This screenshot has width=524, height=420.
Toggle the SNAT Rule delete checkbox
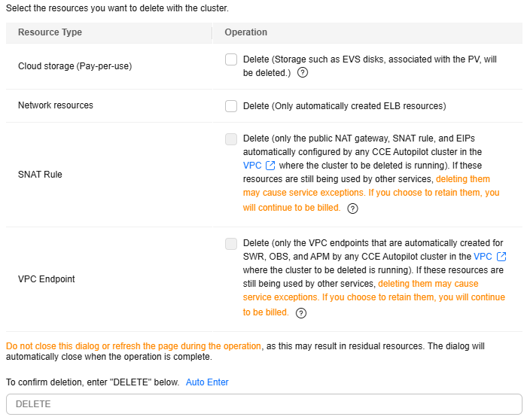(231, 139)
